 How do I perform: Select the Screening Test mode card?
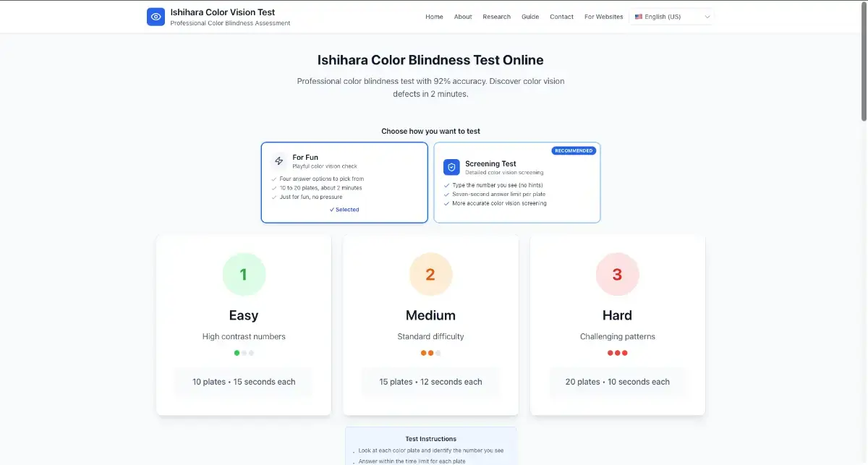coord(516,182)
